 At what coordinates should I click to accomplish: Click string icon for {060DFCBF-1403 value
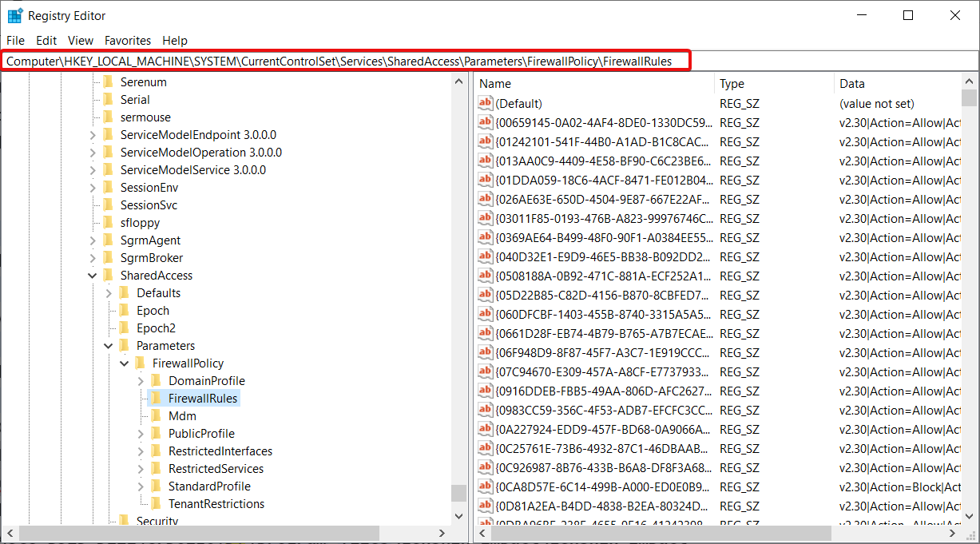click(486, 314)
